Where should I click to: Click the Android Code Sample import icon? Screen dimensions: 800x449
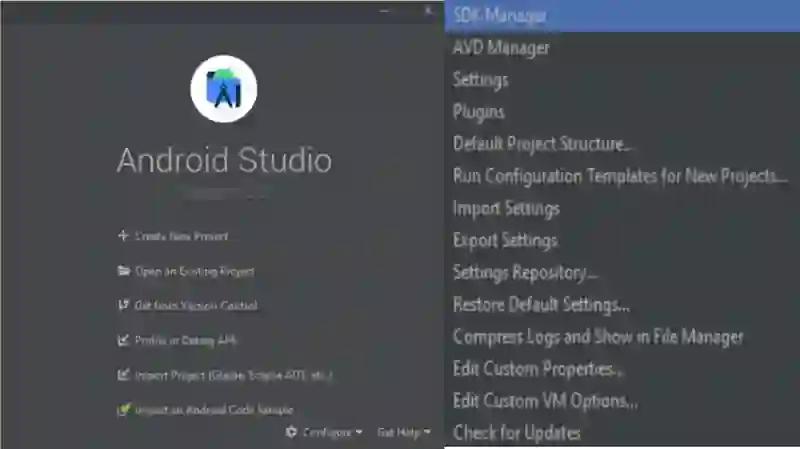[x=123, y=409]
